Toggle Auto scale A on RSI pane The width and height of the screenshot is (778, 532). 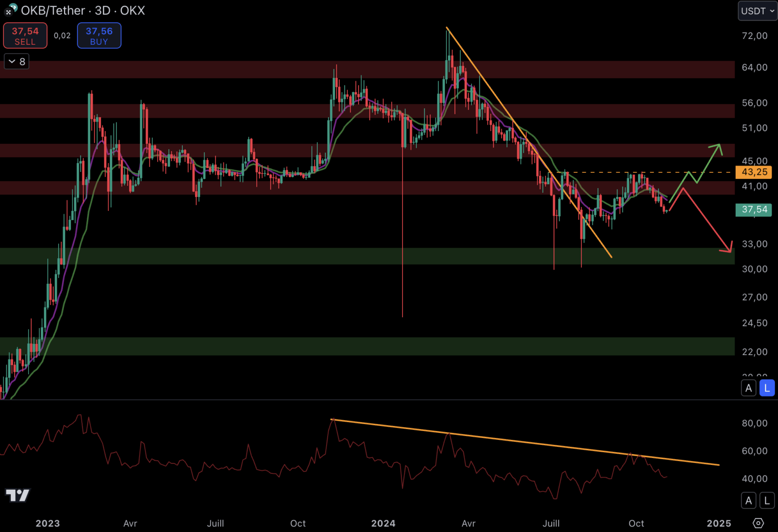tap(748, 501)
